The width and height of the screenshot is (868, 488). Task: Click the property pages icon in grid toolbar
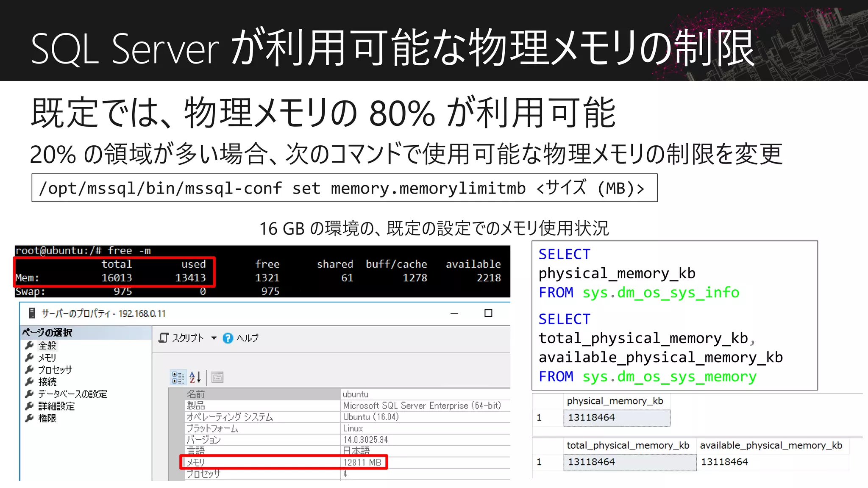tap(217, 377)
